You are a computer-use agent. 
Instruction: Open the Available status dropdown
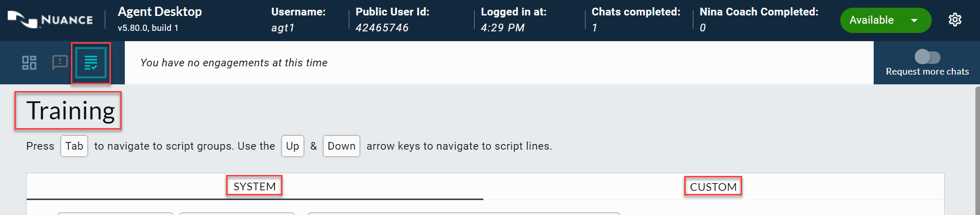pos(872,20)
